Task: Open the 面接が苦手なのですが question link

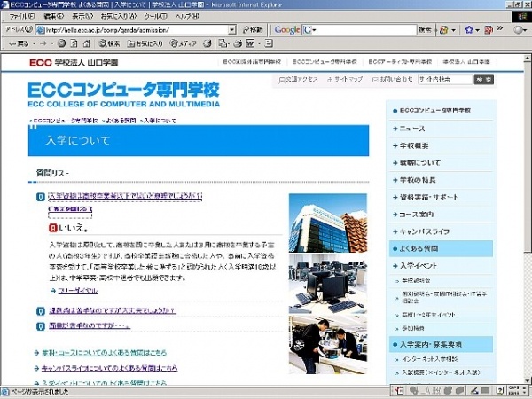Action: (x=90, y=326)
